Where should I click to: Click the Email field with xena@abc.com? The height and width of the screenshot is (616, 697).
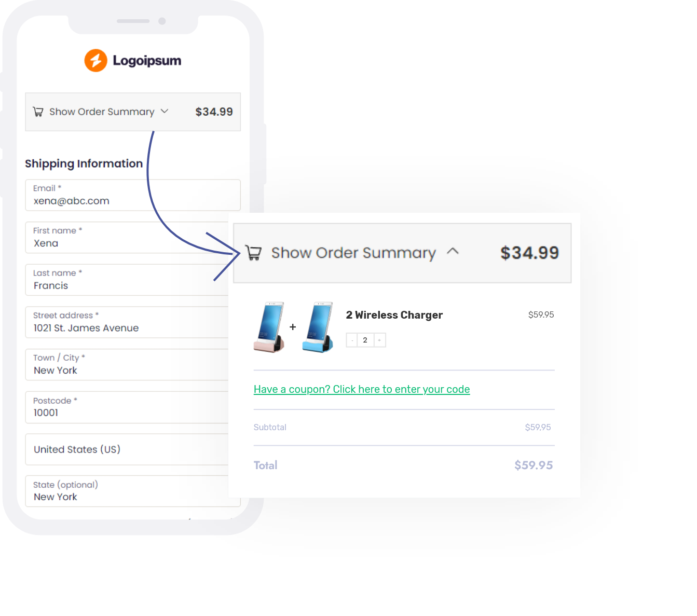[133, 195]
